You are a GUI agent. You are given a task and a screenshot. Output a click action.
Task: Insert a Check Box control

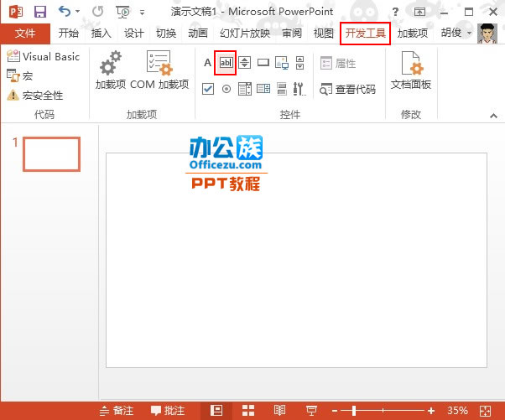point(208,89)
